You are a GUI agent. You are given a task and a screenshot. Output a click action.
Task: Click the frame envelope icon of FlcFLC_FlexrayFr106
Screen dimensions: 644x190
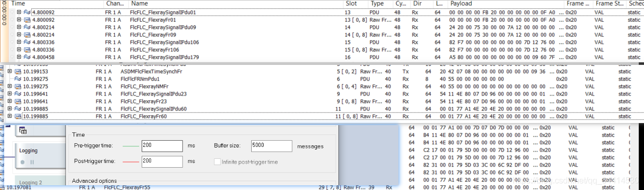27,49
